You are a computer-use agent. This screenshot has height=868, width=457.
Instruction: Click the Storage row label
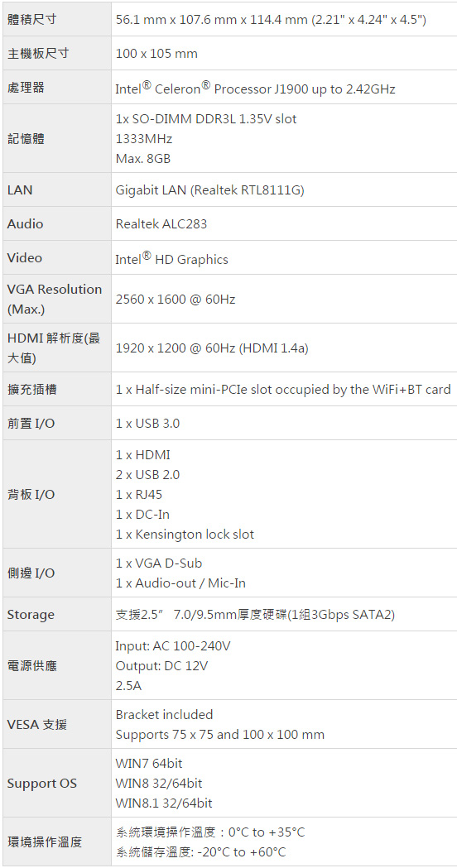coord(31,615)
